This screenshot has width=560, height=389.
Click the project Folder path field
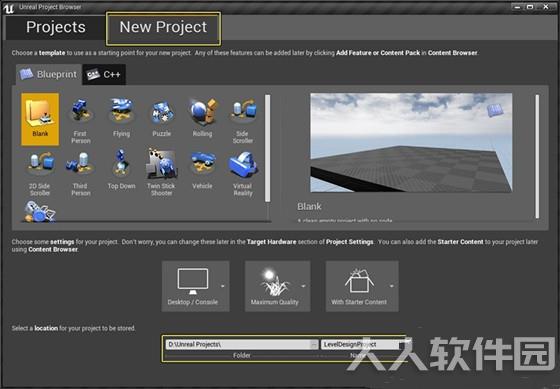click(x=241, y=344)
